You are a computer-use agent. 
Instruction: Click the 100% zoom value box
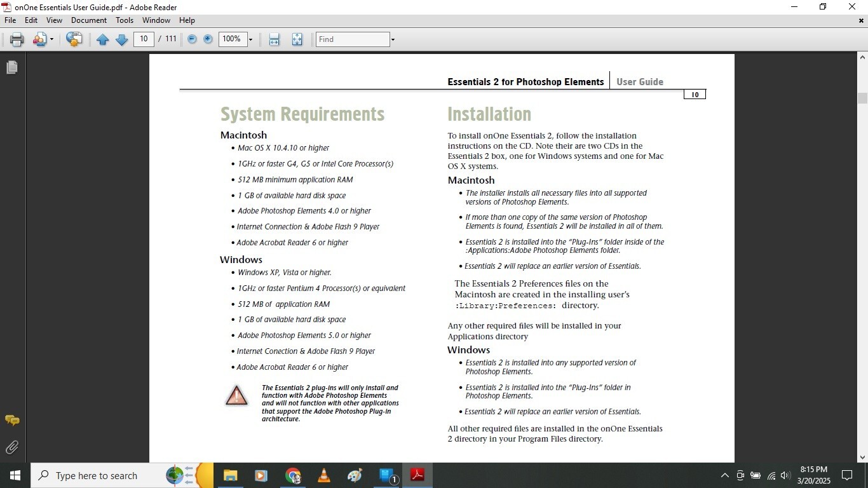(x=232, y=39)
